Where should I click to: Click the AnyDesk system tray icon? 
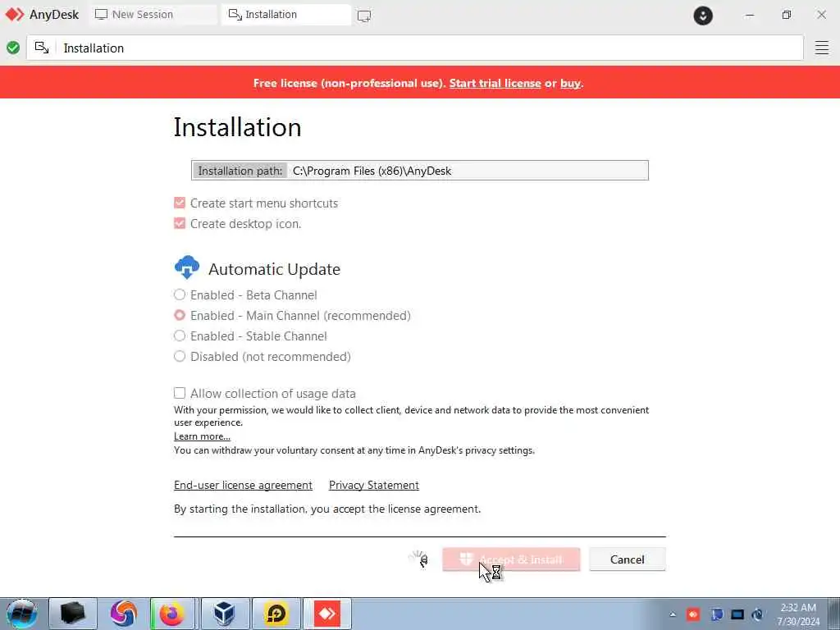(x=693, y=614)
